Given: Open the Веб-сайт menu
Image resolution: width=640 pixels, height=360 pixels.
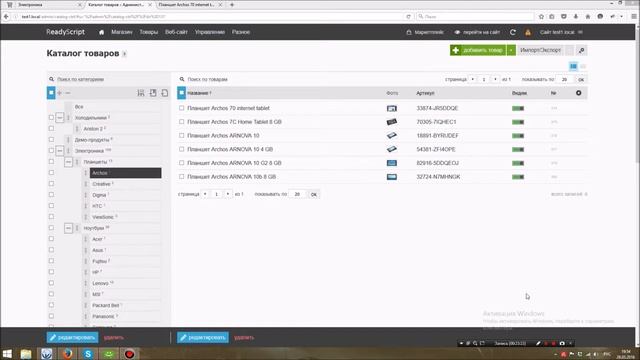Looking at the screenshot, I should (x=176, y=32).
